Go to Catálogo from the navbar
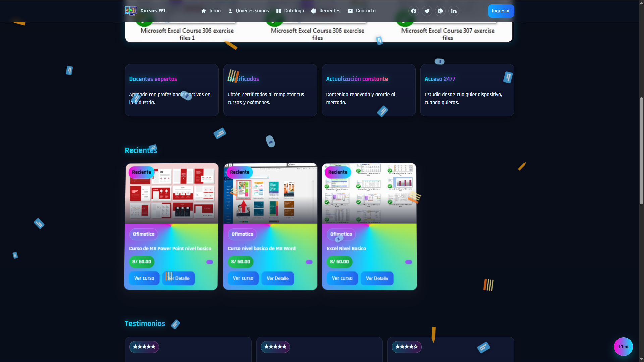Image resolution: width=644 pixels, height=362 pixels. coord(290,11)
